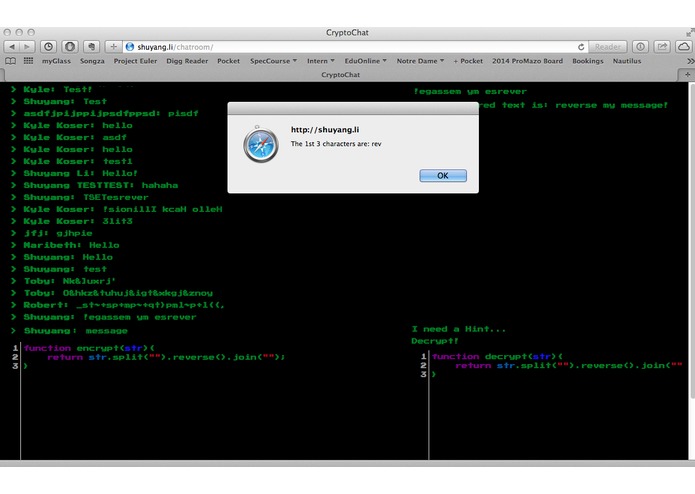Click the Share toolbar icon
The height and width of the screenshot is (494, 695).
662,47
